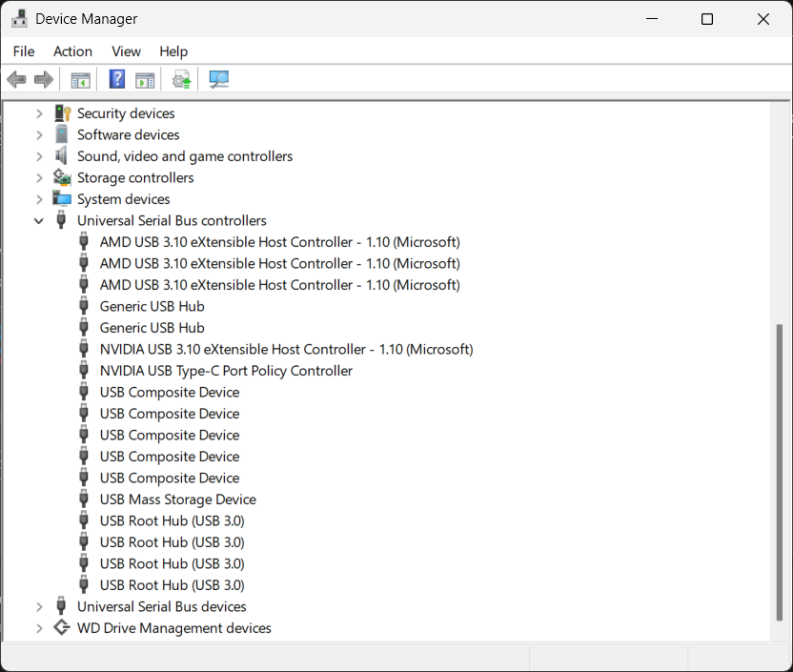Click the Forward arrow toolbar icon
Viewport: 793px width, 672px height.
(44, 80)
